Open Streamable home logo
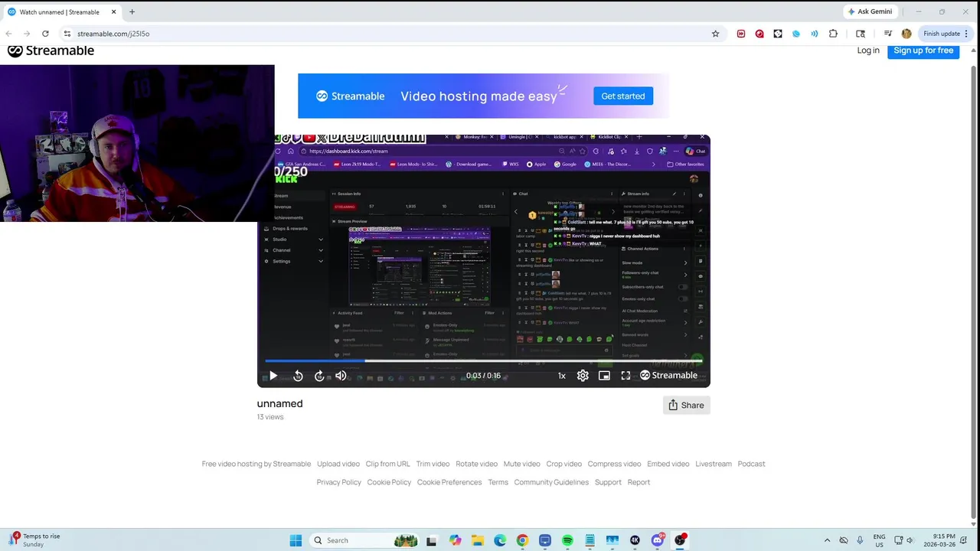Image resolution: width=980 pixels, height=551 pixels. [51, 51]
